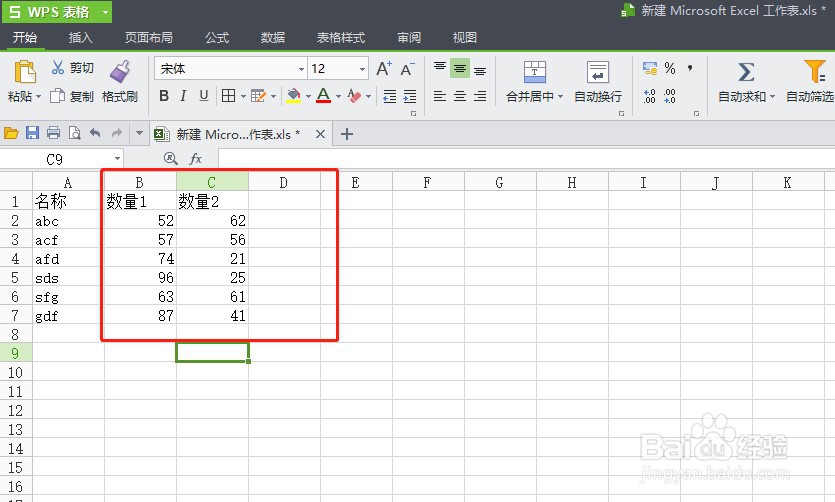Screen dimensions: 835x502
Task: Click the clear formatting eraser icon
Action: click(354, 96)
